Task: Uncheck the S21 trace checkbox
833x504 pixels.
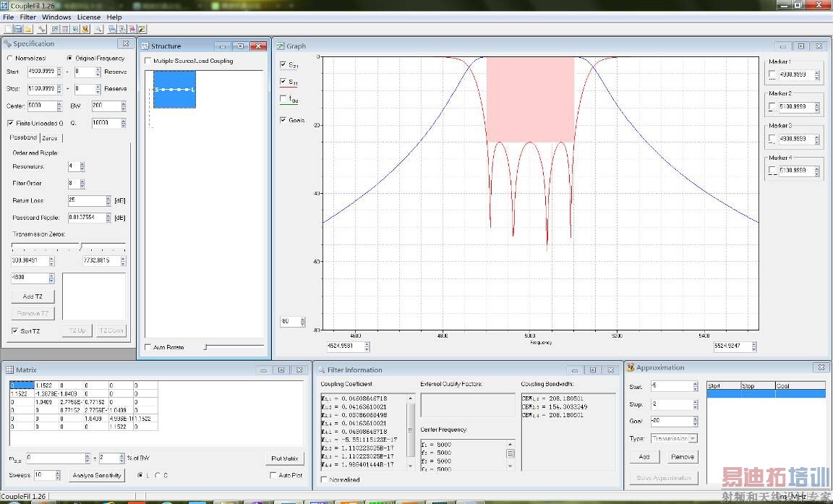Action: pos(283,65)
